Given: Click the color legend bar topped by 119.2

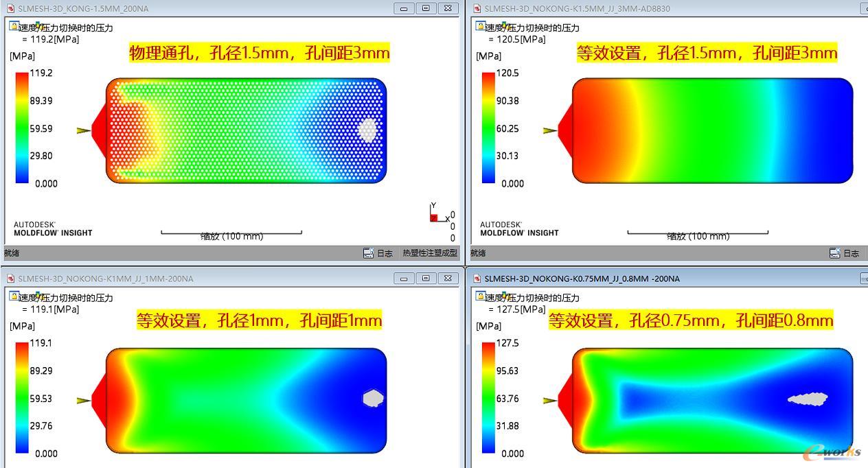Looking at the screenshot, I should (23, 128).
